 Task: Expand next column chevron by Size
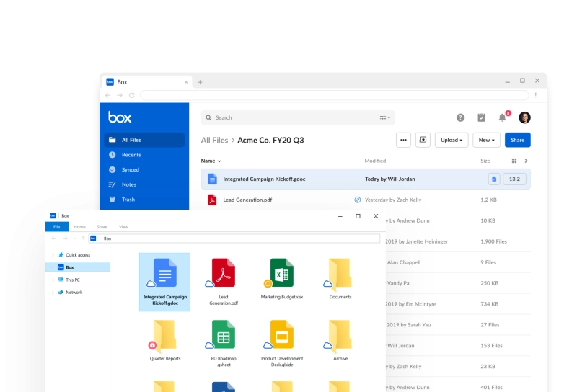coord(527,161)
